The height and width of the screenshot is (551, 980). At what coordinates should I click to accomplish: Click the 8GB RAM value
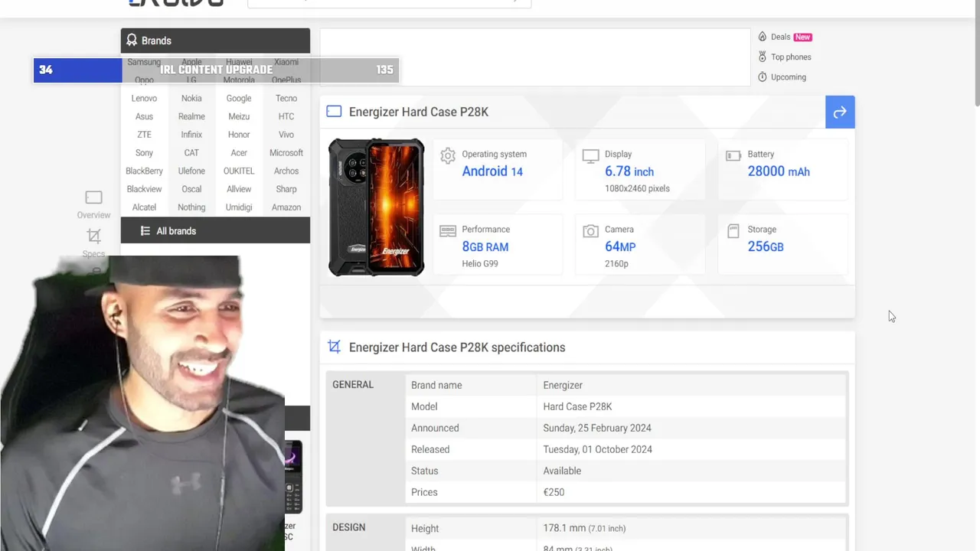(485, 246)
